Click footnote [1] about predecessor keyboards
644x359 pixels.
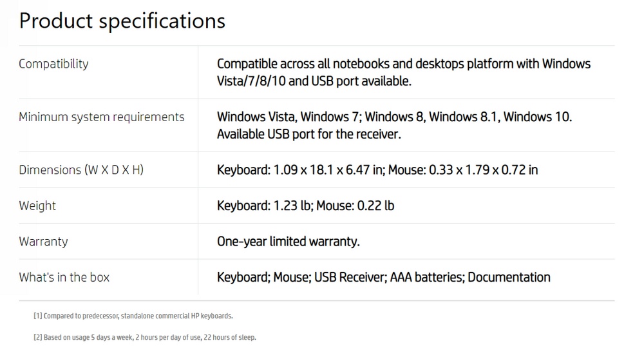(133, 316)
